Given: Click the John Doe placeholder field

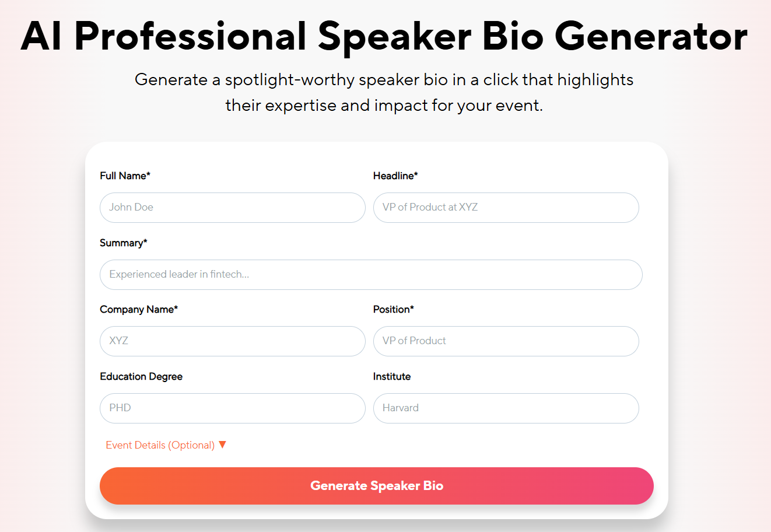Looking at the screenshot, I should pos(232,208).
